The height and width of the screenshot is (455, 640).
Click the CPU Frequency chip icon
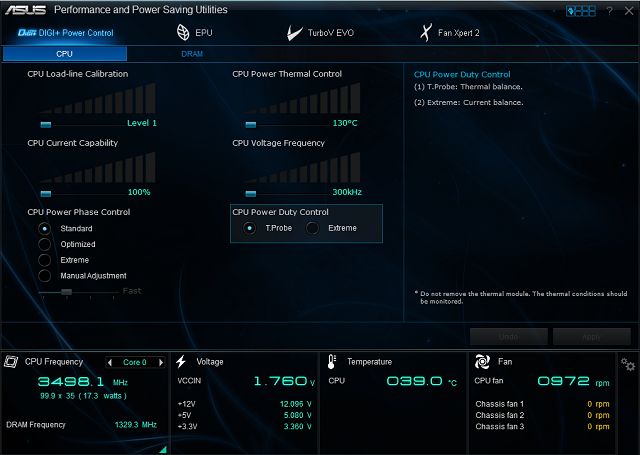pyautogui.click(x=11, y=361)
